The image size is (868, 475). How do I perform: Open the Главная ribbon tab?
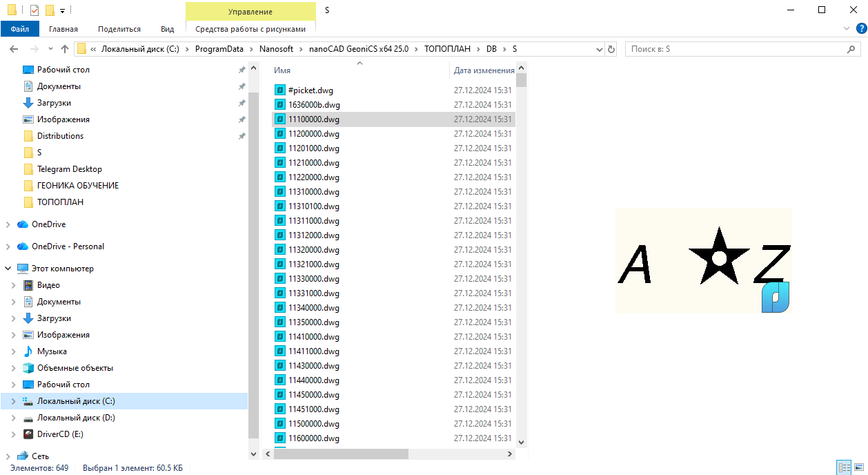coord(63,29)
